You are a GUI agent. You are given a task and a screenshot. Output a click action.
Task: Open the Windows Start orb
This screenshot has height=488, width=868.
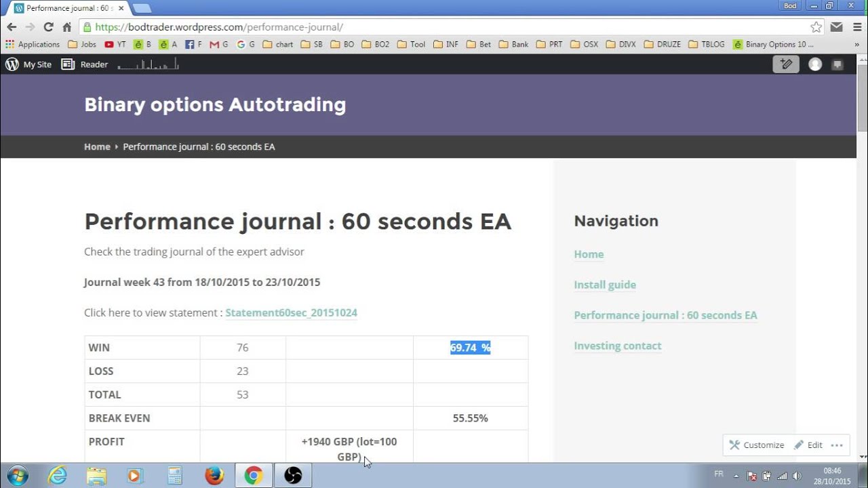coord(16,476)
